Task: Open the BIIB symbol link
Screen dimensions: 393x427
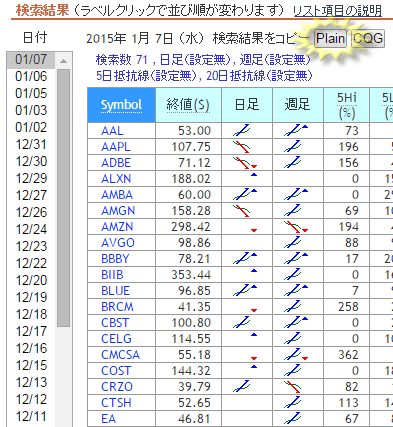Action: pyautogui.click(x=112, y=275)
